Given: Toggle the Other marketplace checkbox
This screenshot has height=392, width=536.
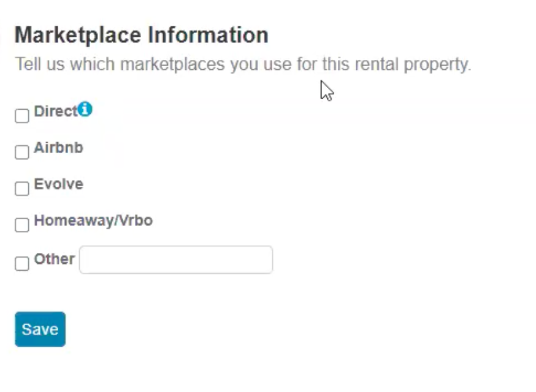Looking at the screenshot, I should (x=21, y=263).
